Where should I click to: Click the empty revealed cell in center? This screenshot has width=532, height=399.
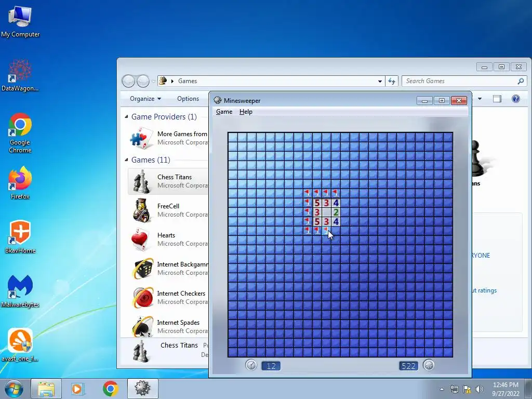(x=326, y=212)
